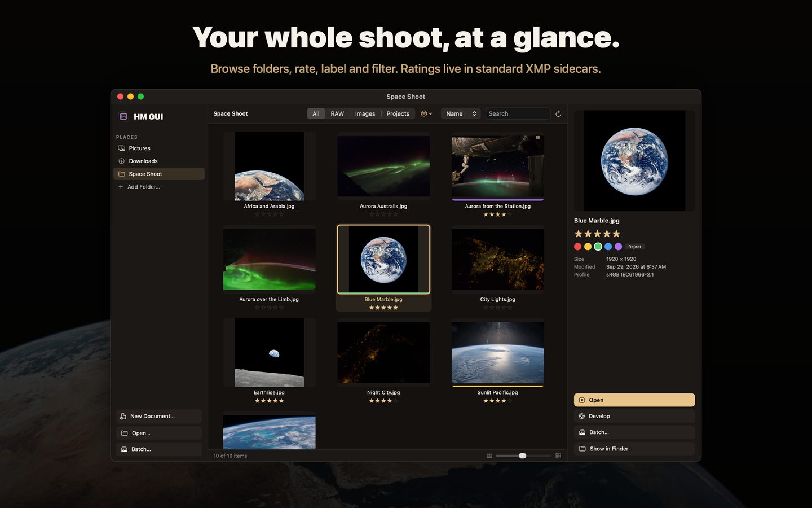Click the New Document icon in sidebar

tap(123, 416)
